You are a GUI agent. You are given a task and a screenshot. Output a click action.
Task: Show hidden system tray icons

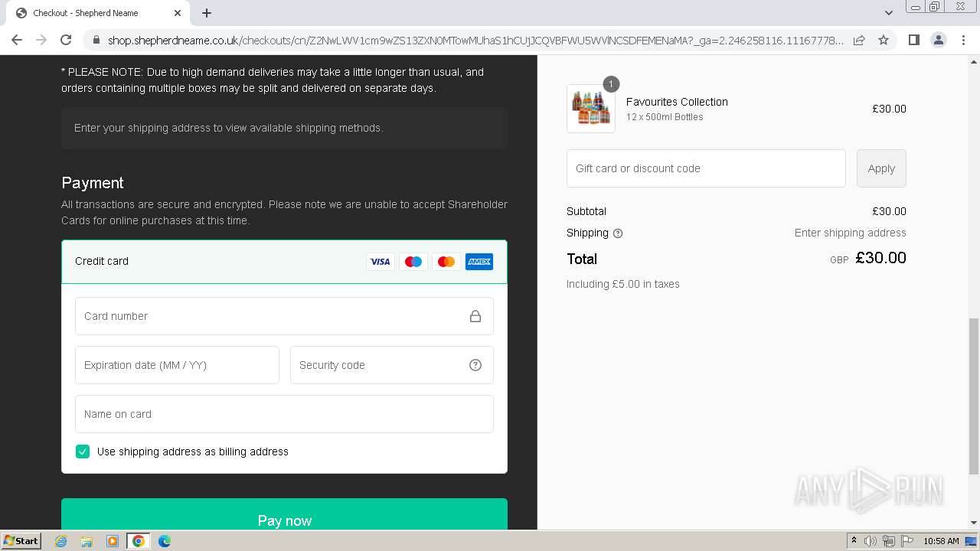pyautogui.click(x=854, y=541)
